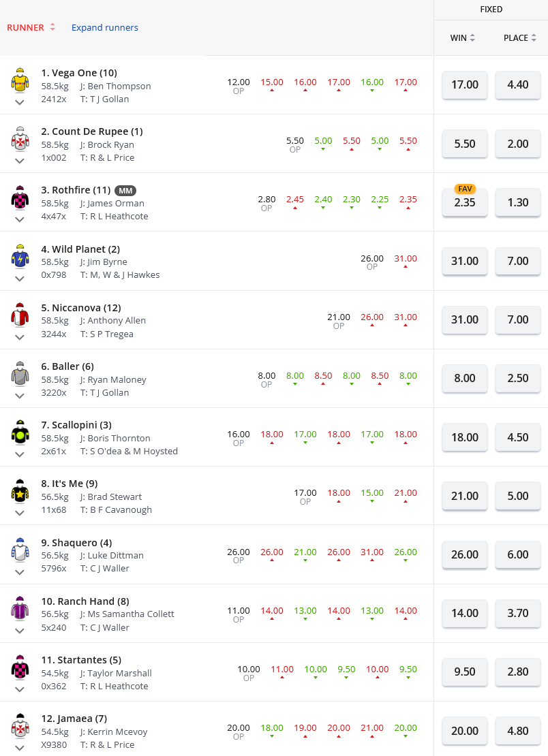Select Startantes place odds 2.80
The image size is (548, 756).
pos(517,672)
